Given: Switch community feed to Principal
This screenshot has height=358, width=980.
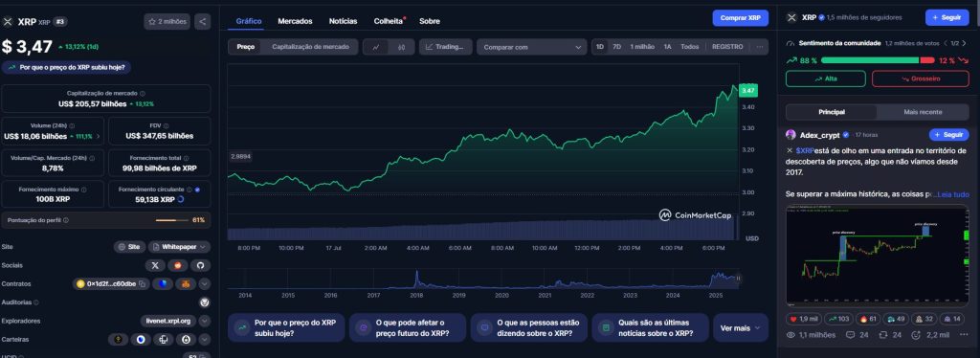Looking at the screenshot, I should click(x=832, y=112).
